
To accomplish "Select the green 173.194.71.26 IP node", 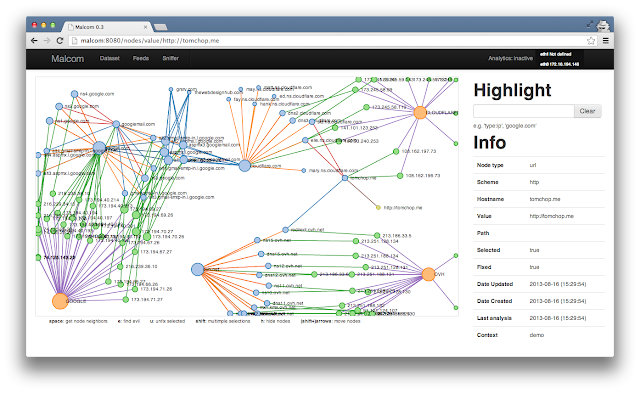I will (x=135, y=289).
